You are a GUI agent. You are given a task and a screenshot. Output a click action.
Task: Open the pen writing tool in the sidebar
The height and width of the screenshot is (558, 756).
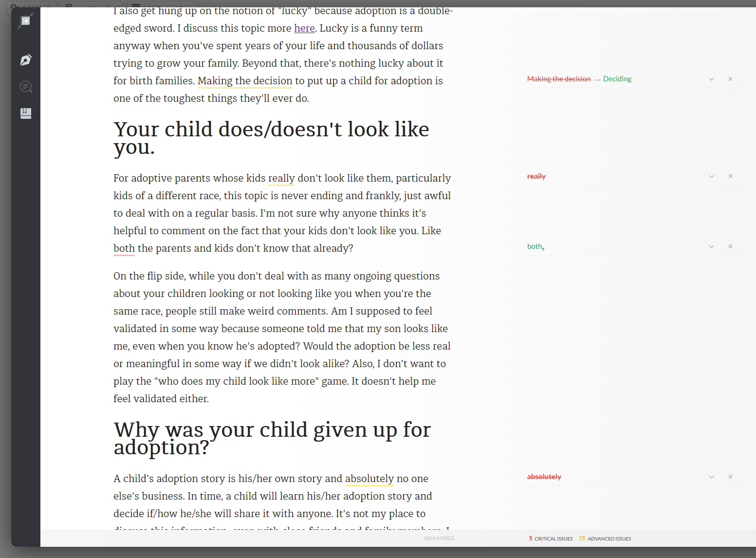[x=26, y=60]
